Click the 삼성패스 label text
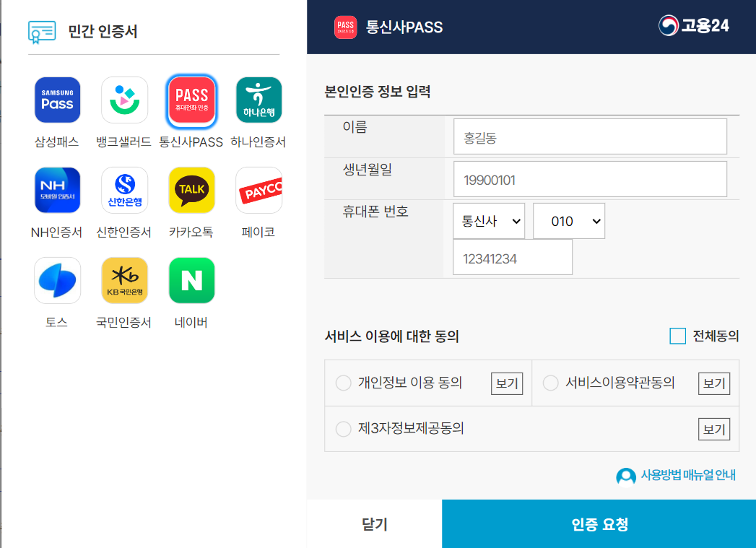Screen dimensions: 756x548 click(x=57, y=142)
